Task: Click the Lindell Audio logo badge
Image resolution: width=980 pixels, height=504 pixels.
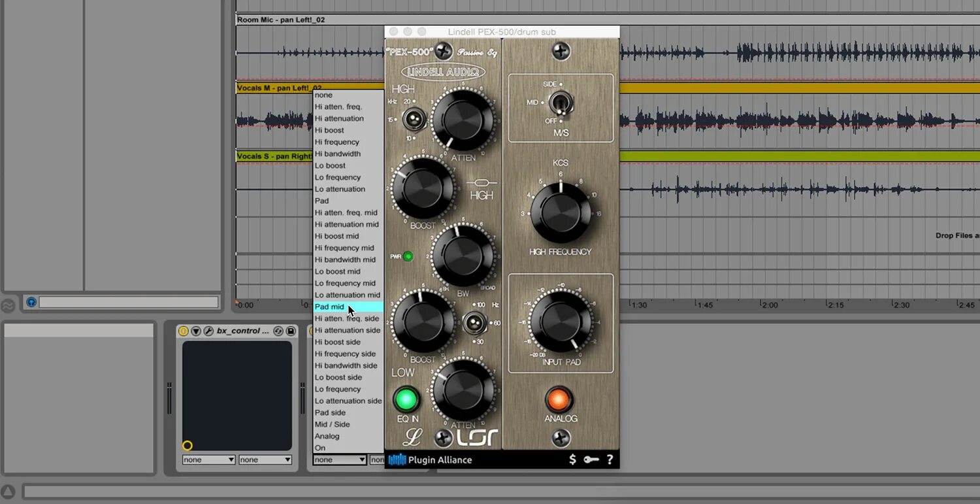Action: [443, 72]
